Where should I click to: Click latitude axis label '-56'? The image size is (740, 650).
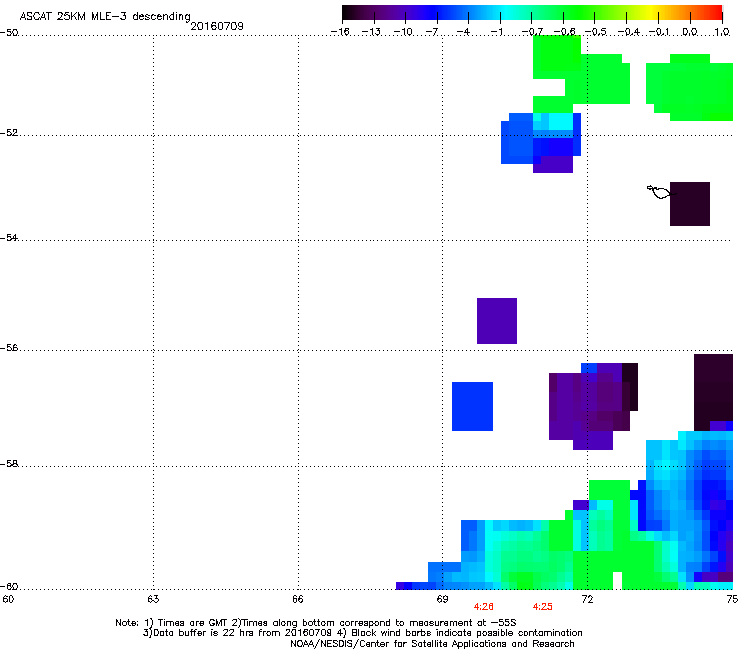click(x=9, y=348)
